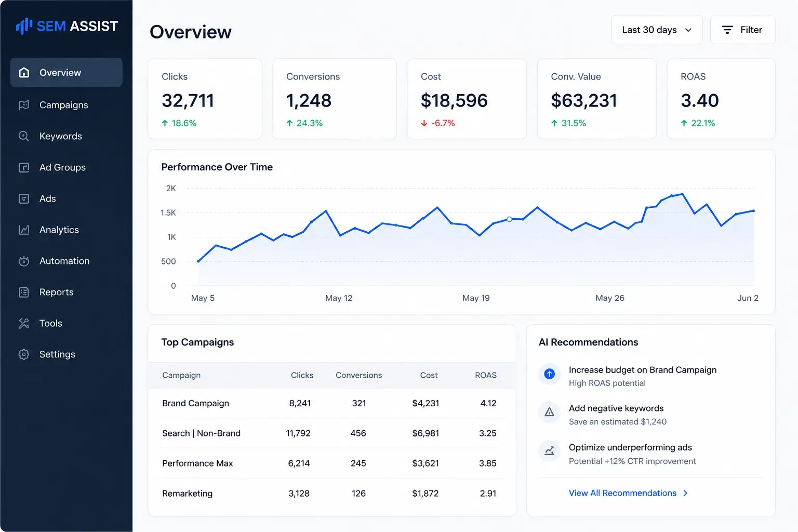Click the 8,241 clicks value

300,403
